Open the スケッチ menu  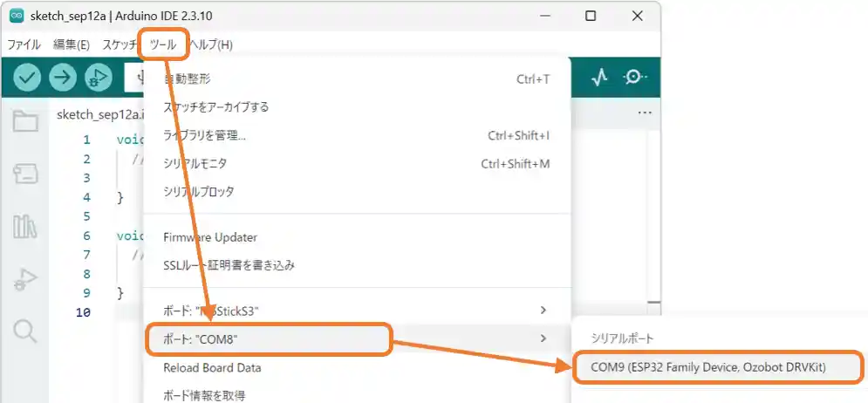point(120,44)
